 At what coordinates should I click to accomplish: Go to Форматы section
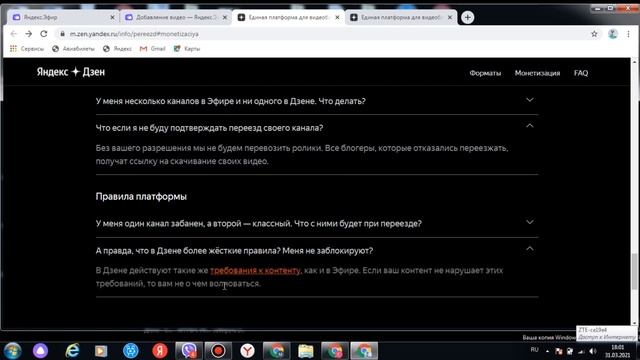[485, 73]
